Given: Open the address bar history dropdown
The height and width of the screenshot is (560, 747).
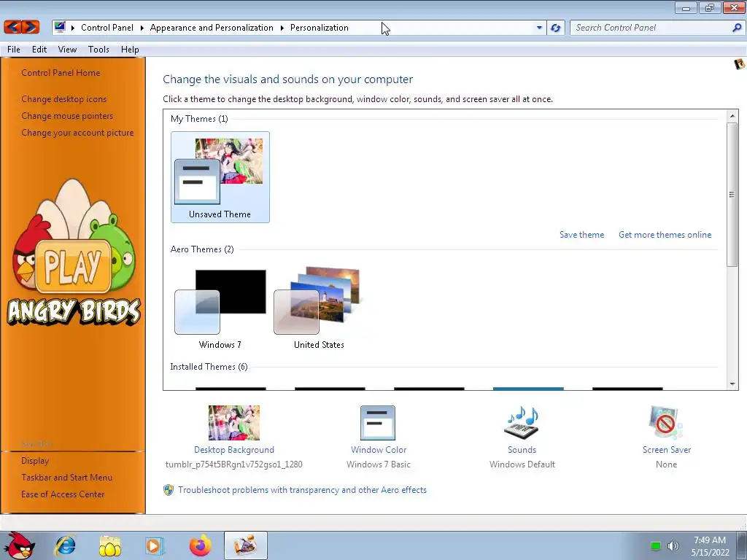Looking at the screenshot, I should pos(539,28).
